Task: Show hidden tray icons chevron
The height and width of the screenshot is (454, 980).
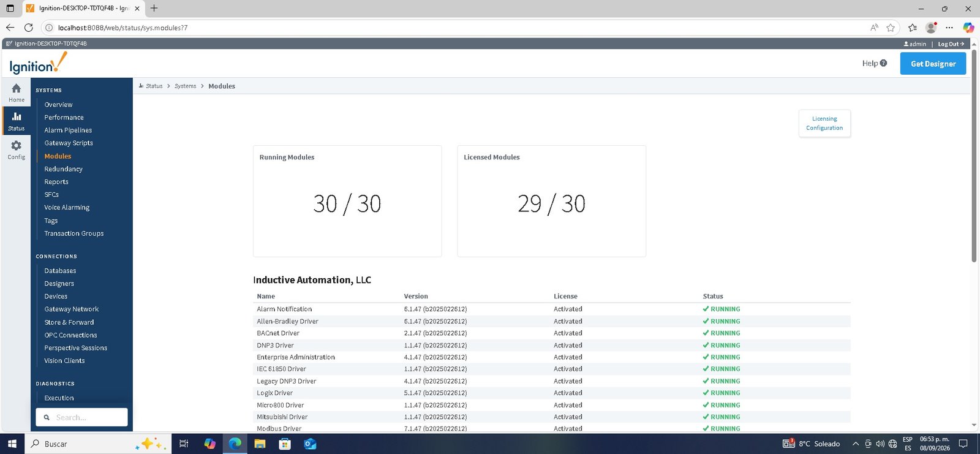Action: 856,444
